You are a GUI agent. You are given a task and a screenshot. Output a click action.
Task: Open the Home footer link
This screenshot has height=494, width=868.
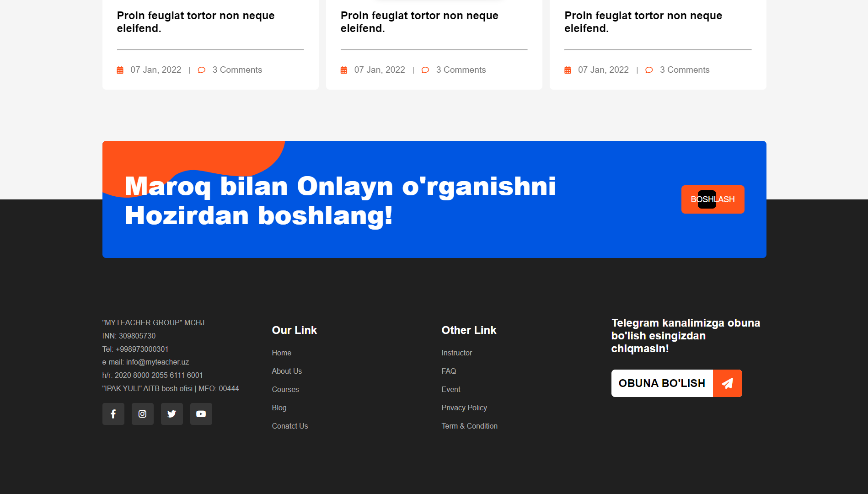(282, 353)
